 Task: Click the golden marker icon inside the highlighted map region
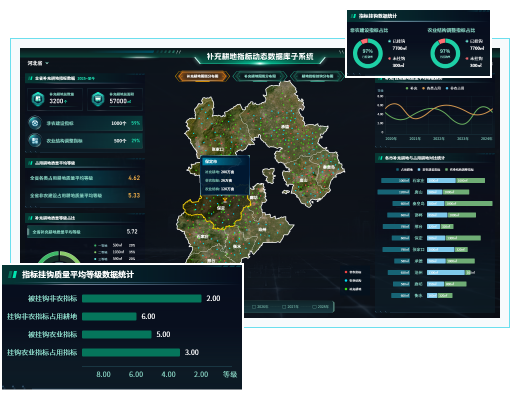(x=225, y=200)
